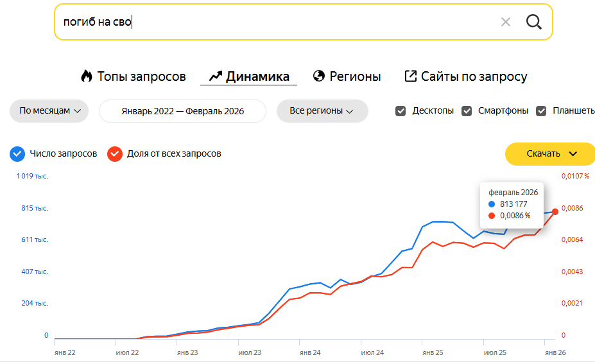Click the flame icon for top queries
This screenshot has height=364, width=595.
click(87, 76)
